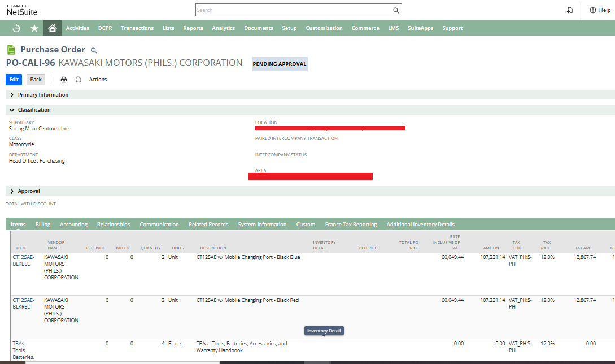This screenshot has height=364, width=615.
Task: Open the Customization menu
Action: [x=324, y=28]
